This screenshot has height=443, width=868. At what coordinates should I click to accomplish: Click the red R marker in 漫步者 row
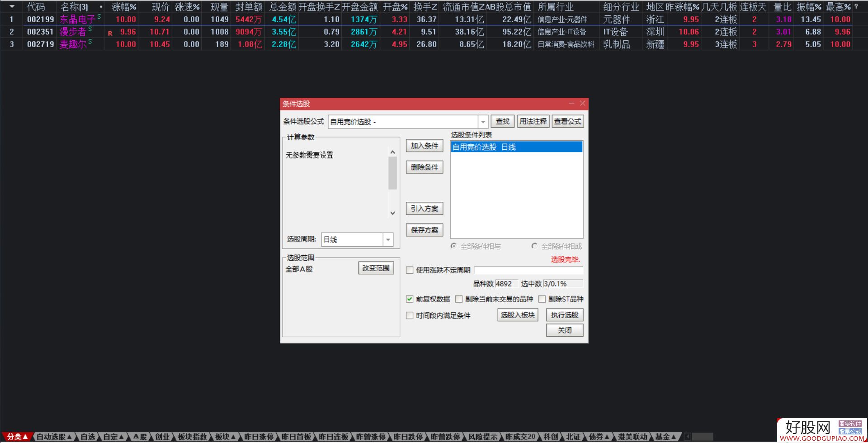[110, 33]
